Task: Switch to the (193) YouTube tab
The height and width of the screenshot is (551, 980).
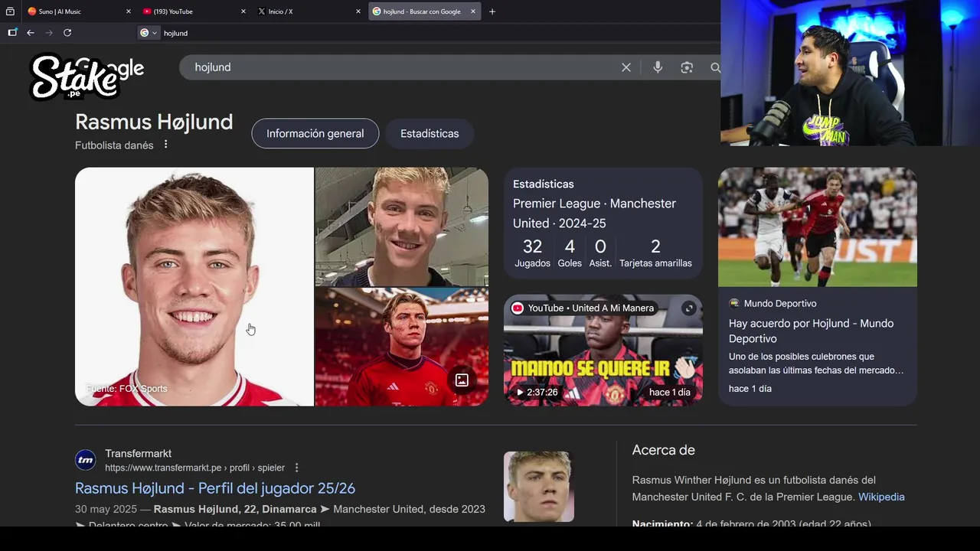Action: click(194, 11)
